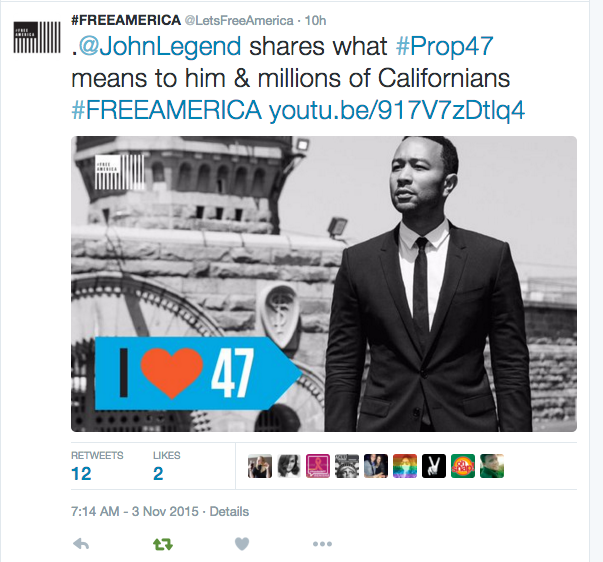Click the pink ribbon avatar icon
The height and width of the screenshot is (562, 603).
pos(318,466)
